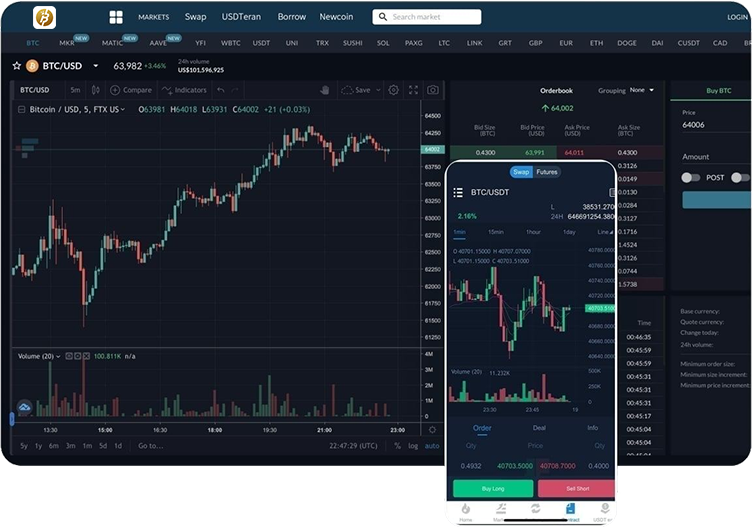This screenshot has width=752, height=527.
Task: Open Borrow from top navigation
Action: pos(292,17)
